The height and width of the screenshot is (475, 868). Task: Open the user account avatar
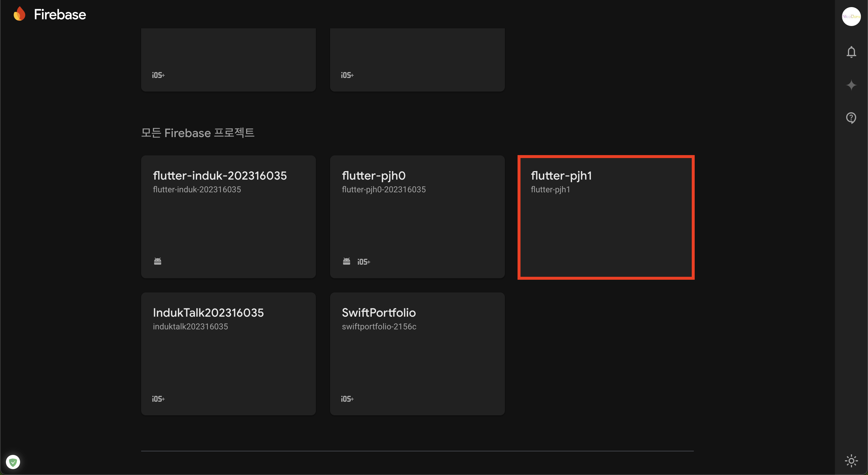tap(851, 17)
